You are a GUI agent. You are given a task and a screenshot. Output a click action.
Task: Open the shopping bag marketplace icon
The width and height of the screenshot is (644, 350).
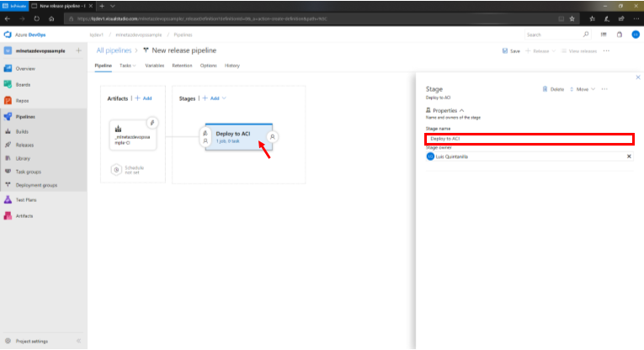619,34
